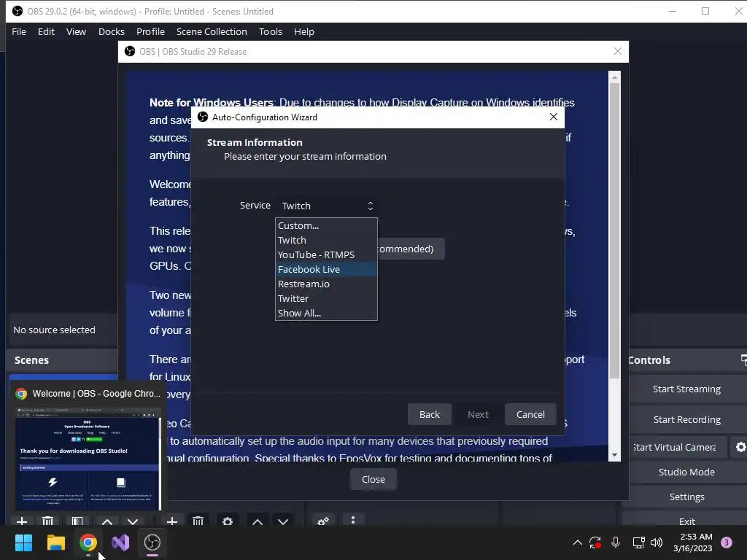The height and width of the screenshot is (560, 747).
Task: Open the notification count badge
Action: coord(727,542)
